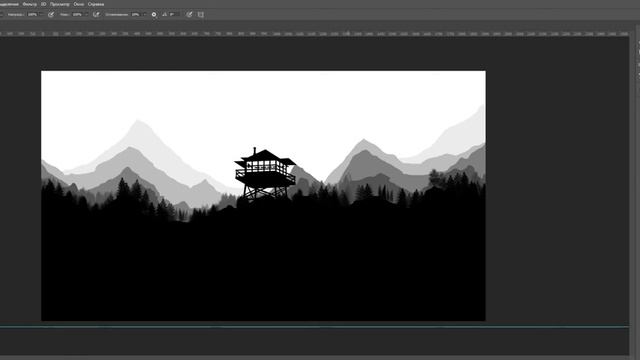Expand the brush flow slider dropdown
Screen dimensions: 640x360
(86, 14)
